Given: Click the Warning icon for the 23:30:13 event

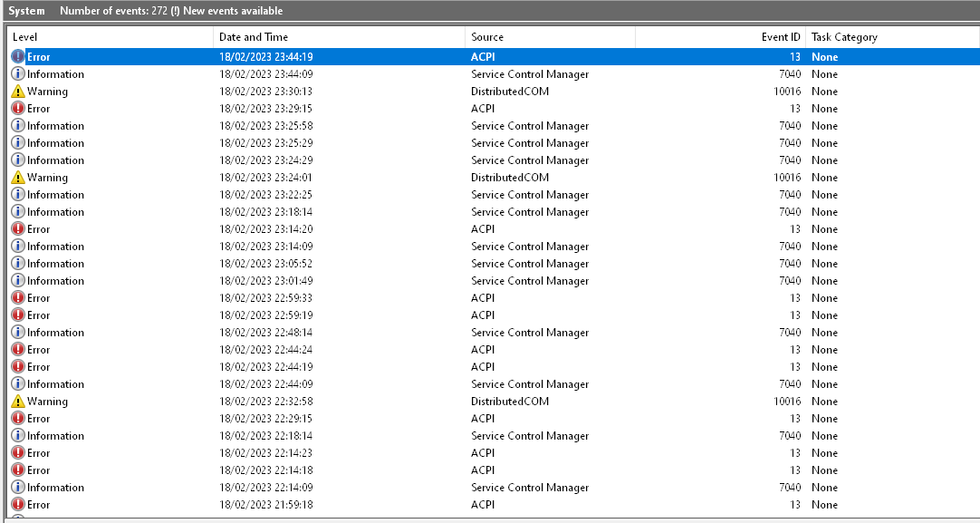Looking at the screenshot, I should pyautogui.click(x=18, y=92).
